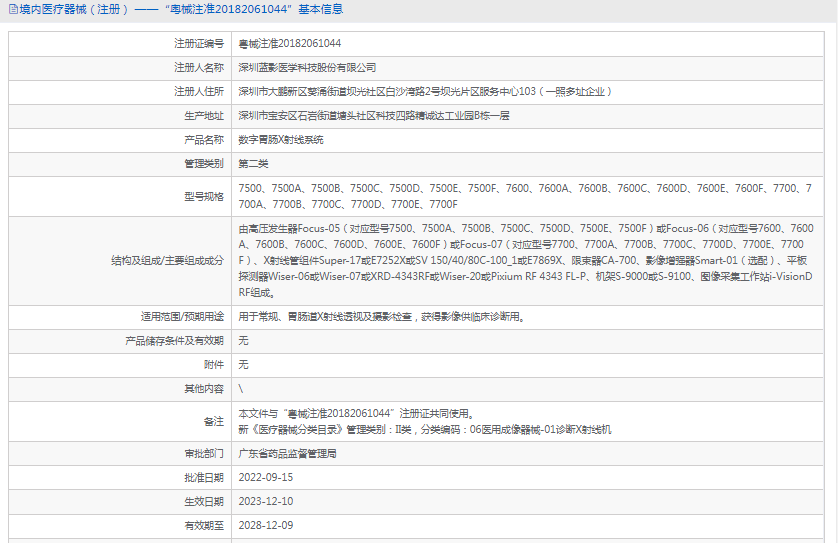Click the '注册人住所' label
The image size is (838, 543).
click(199, 92)
